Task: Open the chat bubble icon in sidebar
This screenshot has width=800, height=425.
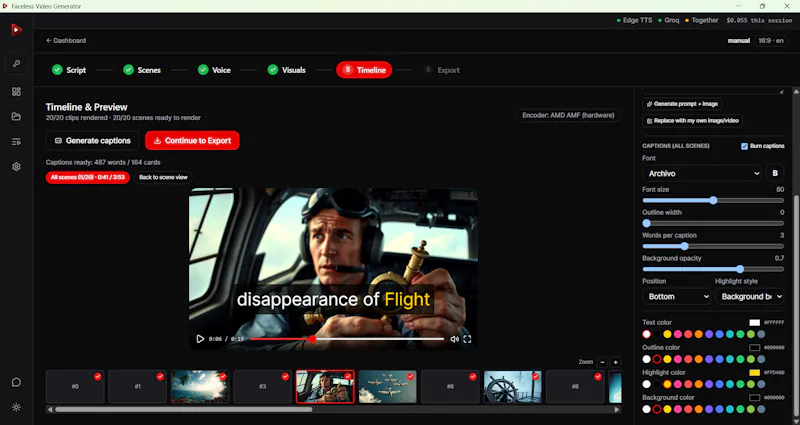Action: click(16, 382)
